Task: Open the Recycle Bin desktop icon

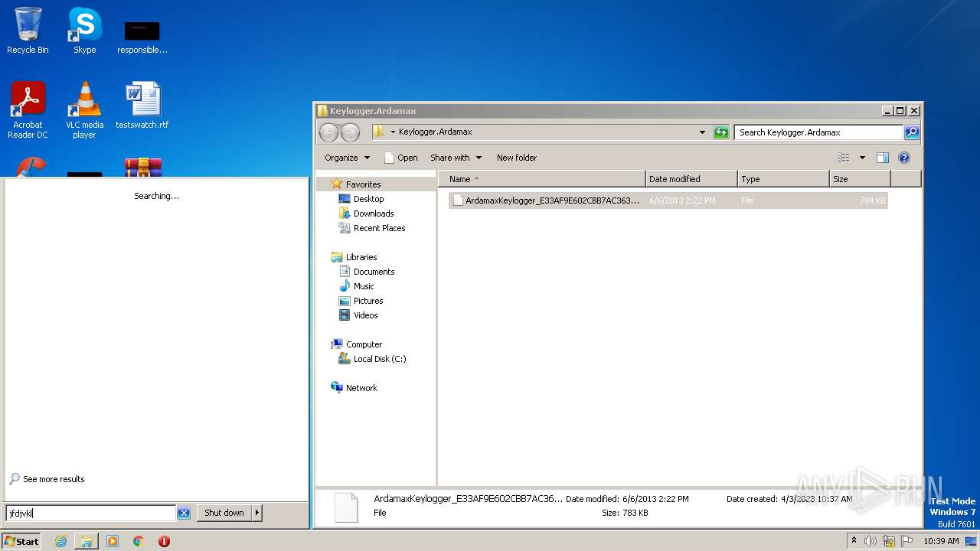Action: click(x=28, y=31)
